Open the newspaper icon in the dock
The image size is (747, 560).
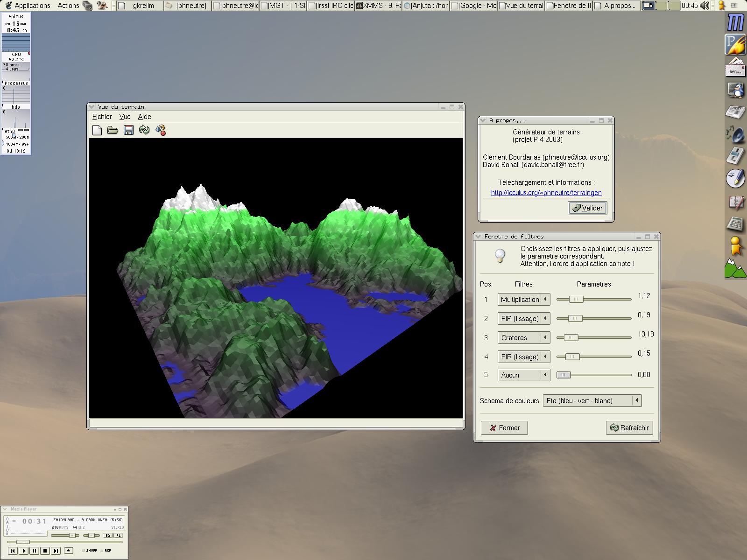coord(736,112)
